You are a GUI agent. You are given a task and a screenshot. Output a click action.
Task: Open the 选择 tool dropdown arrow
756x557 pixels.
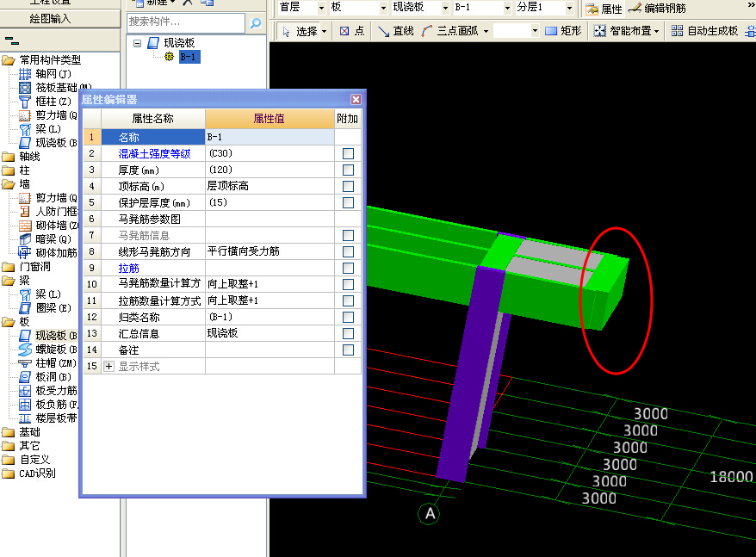coord(324,31)
